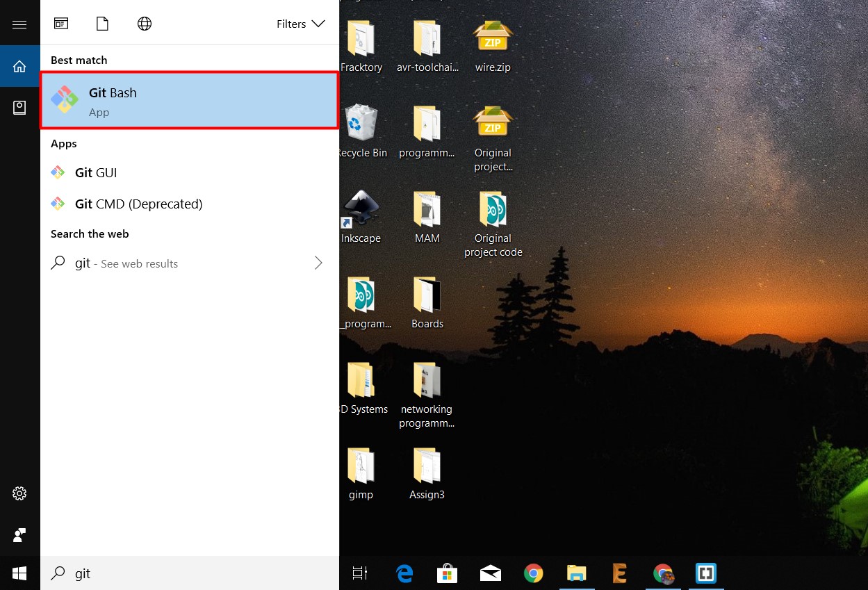Select the 'Original project code' folder
Viewport: 868px width, 590px height.
pos(493,224)
